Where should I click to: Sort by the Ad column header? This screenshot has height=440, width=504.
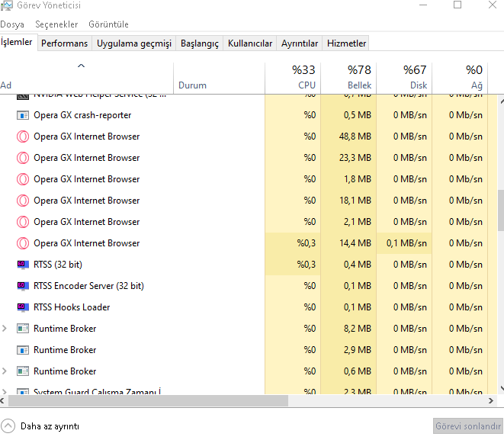point(87,77)
